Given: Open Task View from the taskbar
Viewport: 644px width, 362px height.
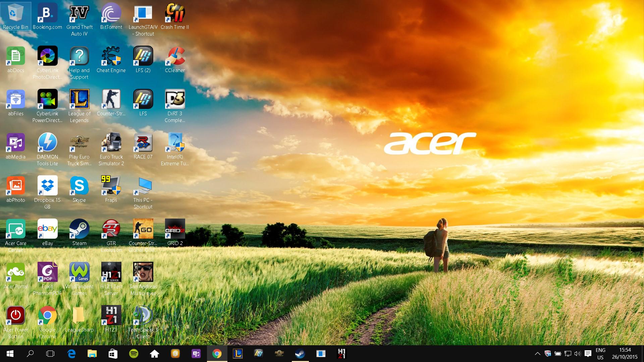Looking at the screenshot, I should tap(50, 354).
